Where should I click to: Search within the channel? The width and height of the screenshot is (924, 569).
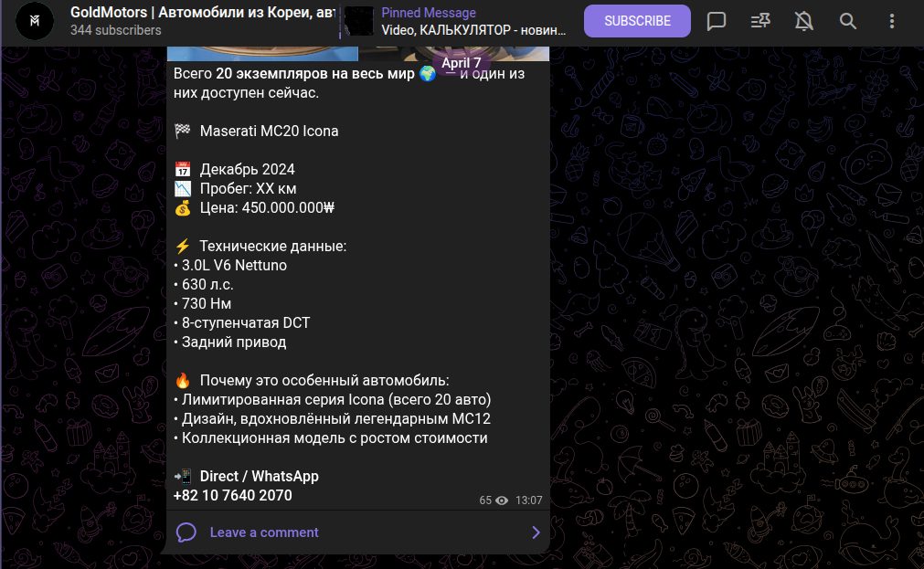pos(848,21)
